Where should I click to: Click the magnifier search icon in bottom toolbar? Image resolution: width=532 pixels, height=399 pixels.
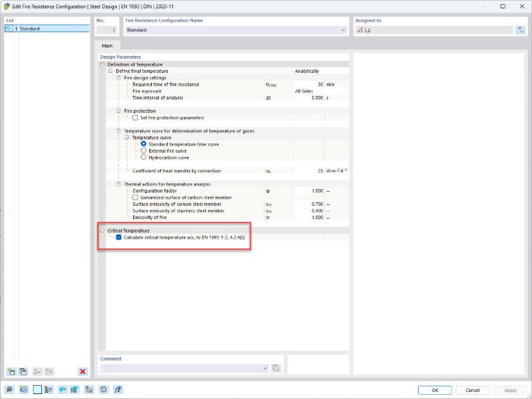click(9, 389)
